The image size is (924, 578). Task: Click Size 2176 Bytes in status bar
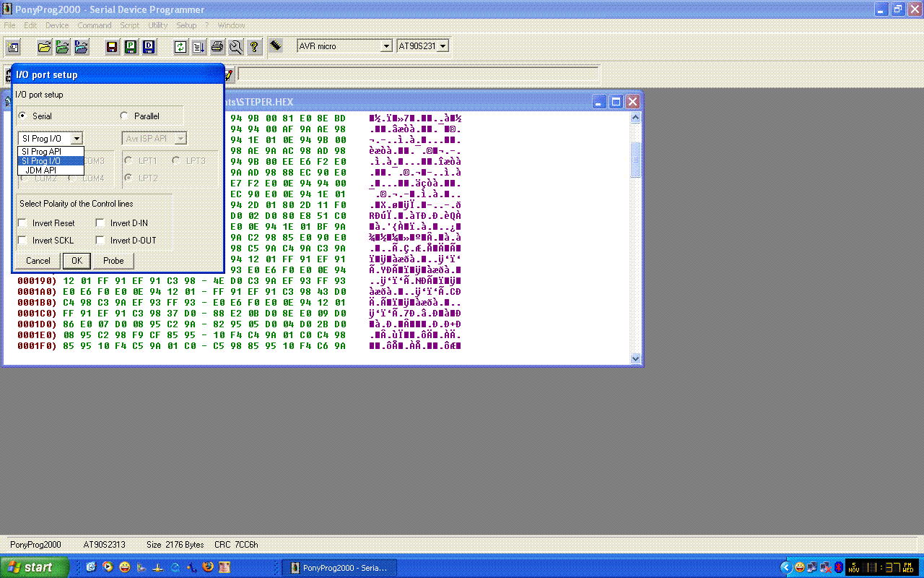(x=175, y=545)
